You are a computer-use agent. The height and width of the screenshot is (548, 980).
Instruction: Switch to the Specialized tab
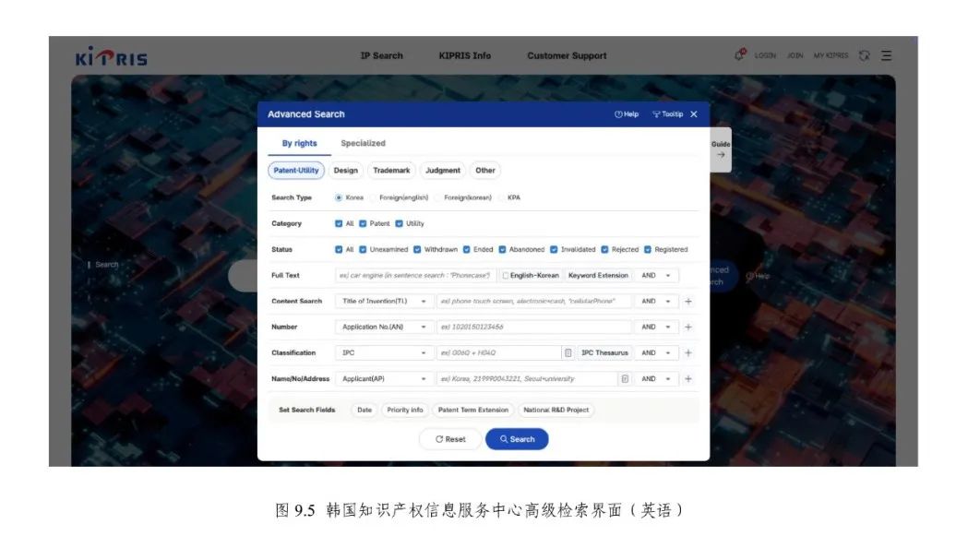tap(363, 143)
